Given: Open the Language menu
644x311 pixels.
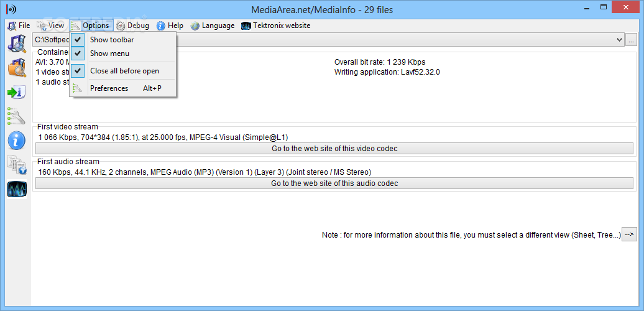Looking at the screenshot, I should pyautogui.click(x=213, y=26).
